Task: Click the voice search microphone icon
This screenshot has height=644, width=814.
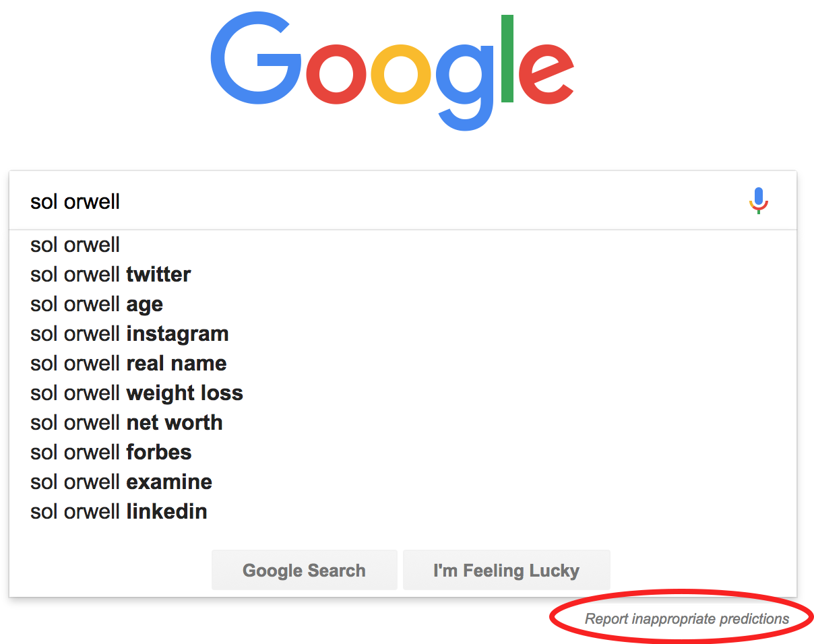Action: pyautogui.click(x=759, y=201)
